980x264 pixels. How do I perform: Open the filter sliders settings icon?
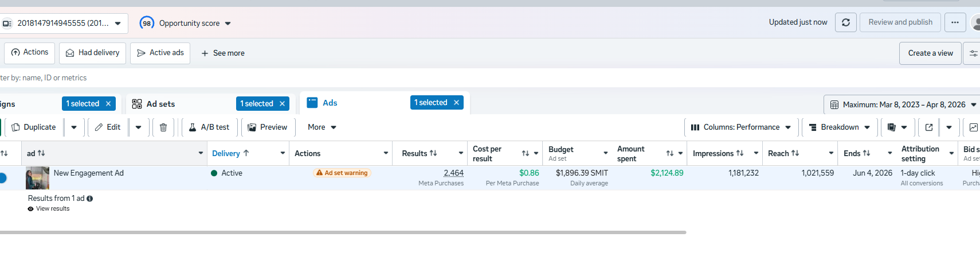click(x=973, y=53)
